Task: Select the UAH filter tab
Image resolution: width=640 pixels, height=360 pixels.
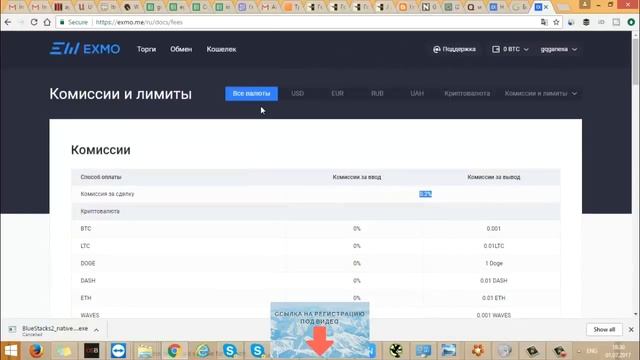Action: 417,93
